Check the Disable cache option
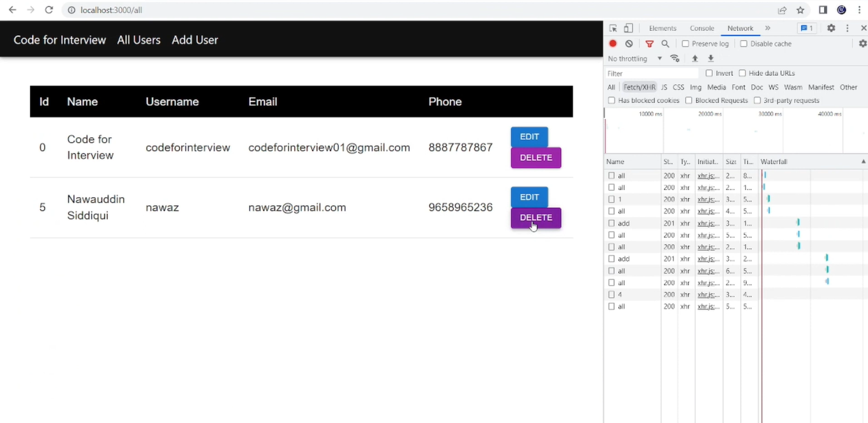The image size is (868, 423). pos(743,43)
